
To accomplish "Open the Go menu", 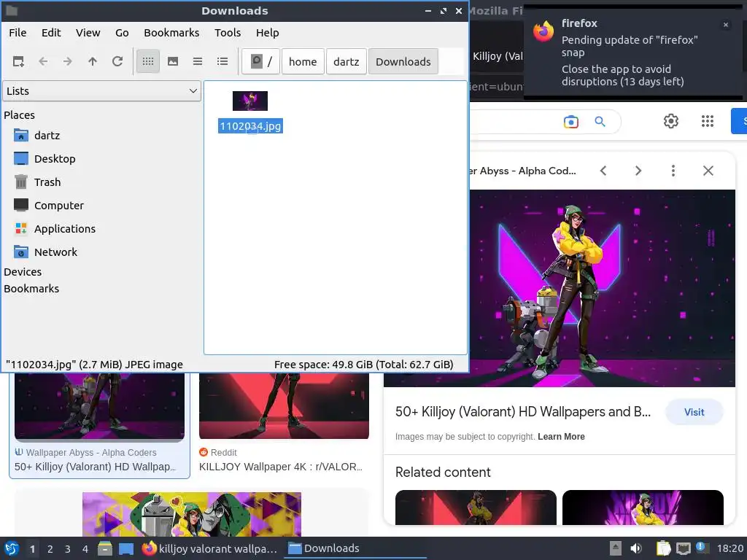I will (x=122, y=33).
